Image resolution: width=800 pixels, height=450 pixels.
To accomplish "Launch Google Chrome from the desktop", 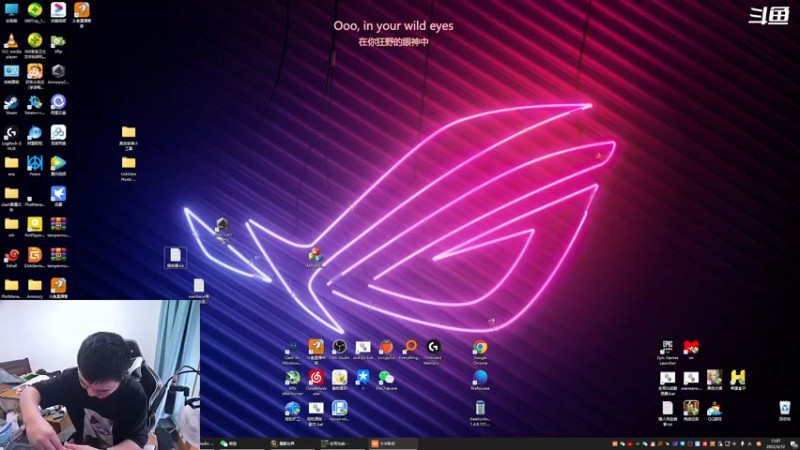I will (480, 352).
